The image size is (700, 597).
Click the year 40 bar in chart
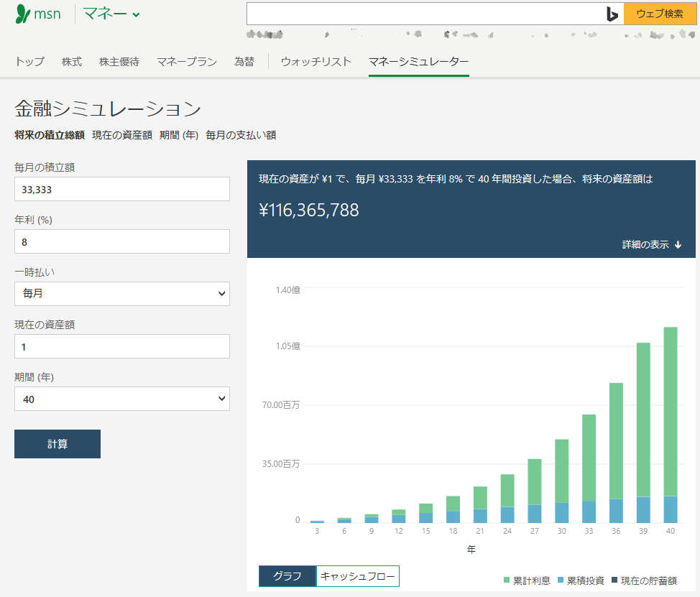click(671, 424)
